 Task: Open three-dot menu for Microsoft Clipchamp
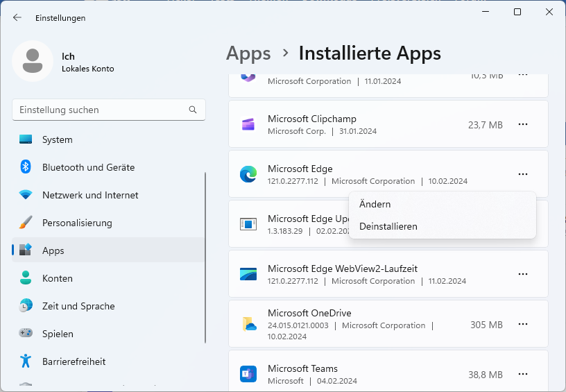coord(523,125)
